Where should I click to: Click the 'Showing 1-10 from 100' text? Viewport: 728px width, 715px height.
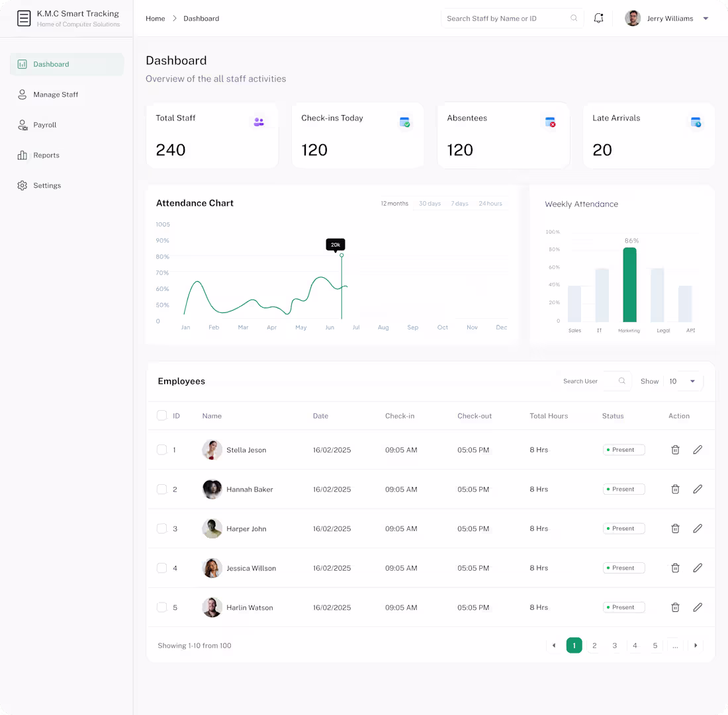coord(195,646)
